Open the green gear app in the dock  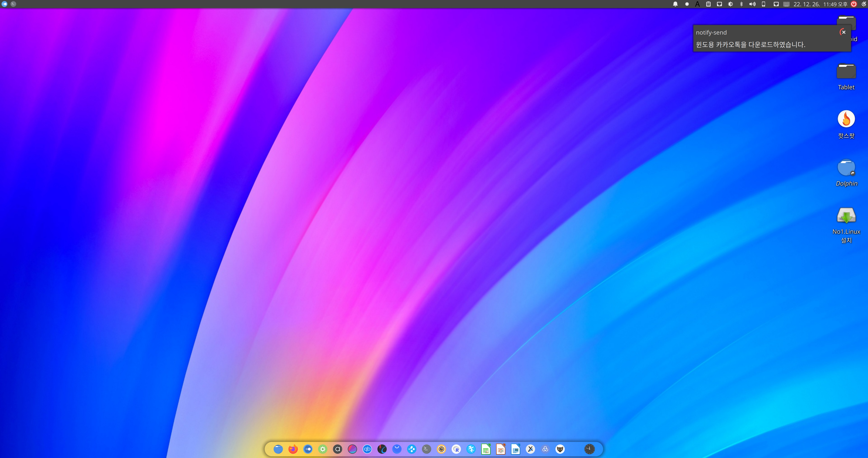coord(323,449)
